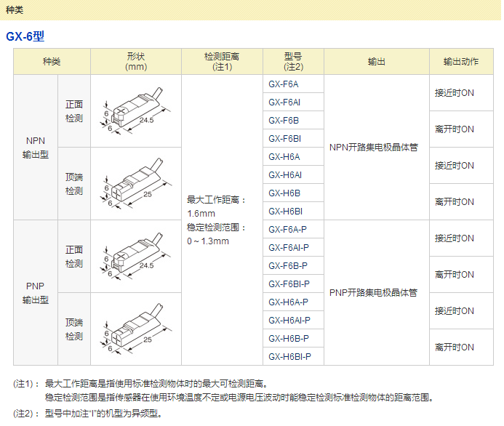The width and height of the screenshot is (504, 426).
Task: Select the GX-6型 section heading
Action: (x=25, y=36)
